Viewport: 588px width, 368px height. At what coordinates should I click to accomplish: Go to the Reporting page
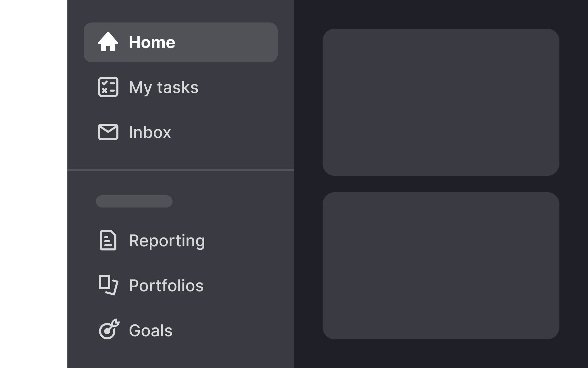[x=167, y=241]
